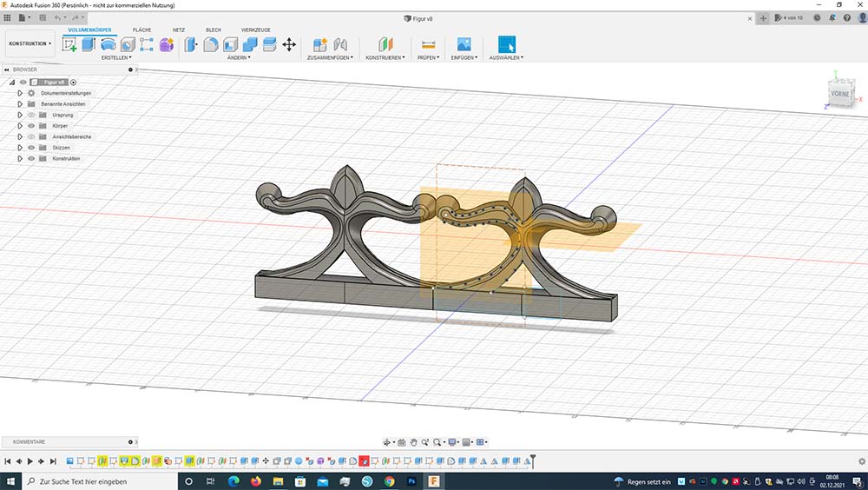Click the Measure icon above Prüfen
868x490 pixels.
(427, 44)
